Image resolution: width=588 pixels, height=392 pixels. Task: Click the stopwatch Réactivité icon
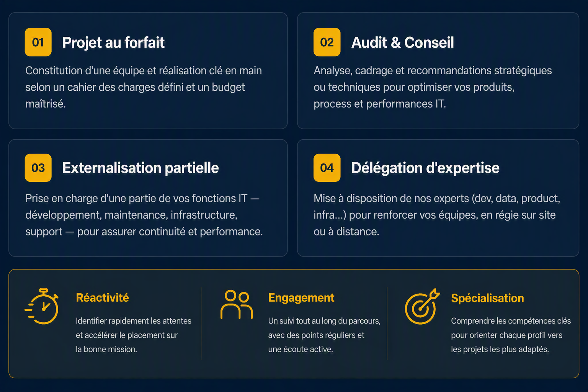[x=42, y=307]
